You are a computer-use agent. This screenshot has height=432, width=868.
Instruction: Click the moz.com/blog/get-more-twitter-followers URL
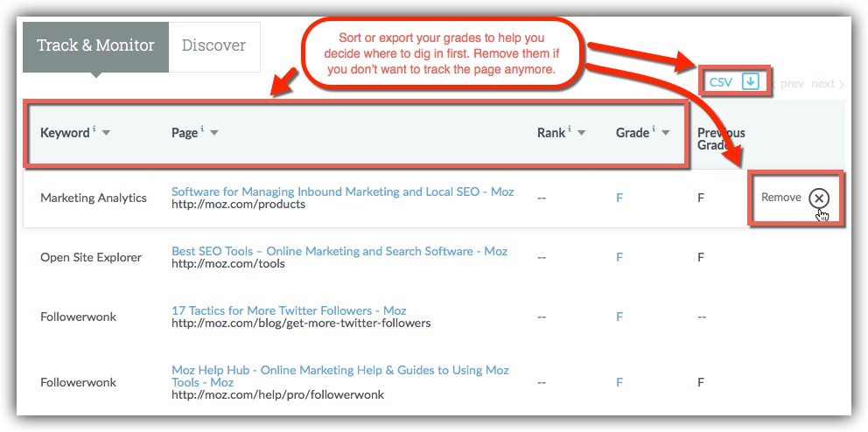pyautogui.click(x=301, y=323)
